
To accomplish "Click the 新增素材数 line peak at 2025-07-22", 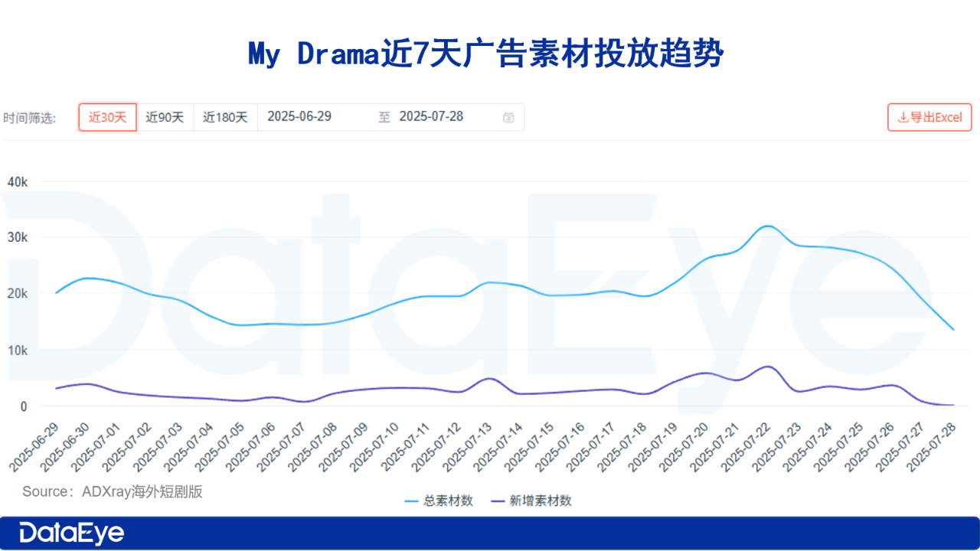I will (767, 367).
